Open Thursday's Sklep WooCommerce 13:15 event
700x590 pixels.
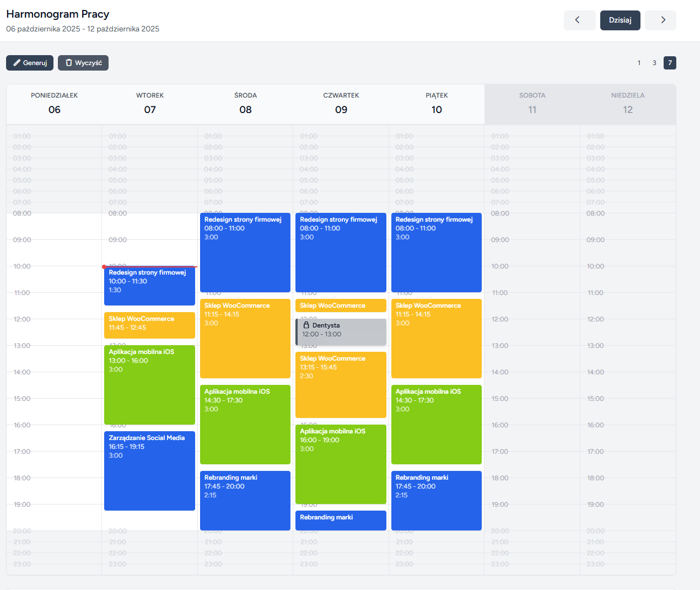[x=341, y=384]
